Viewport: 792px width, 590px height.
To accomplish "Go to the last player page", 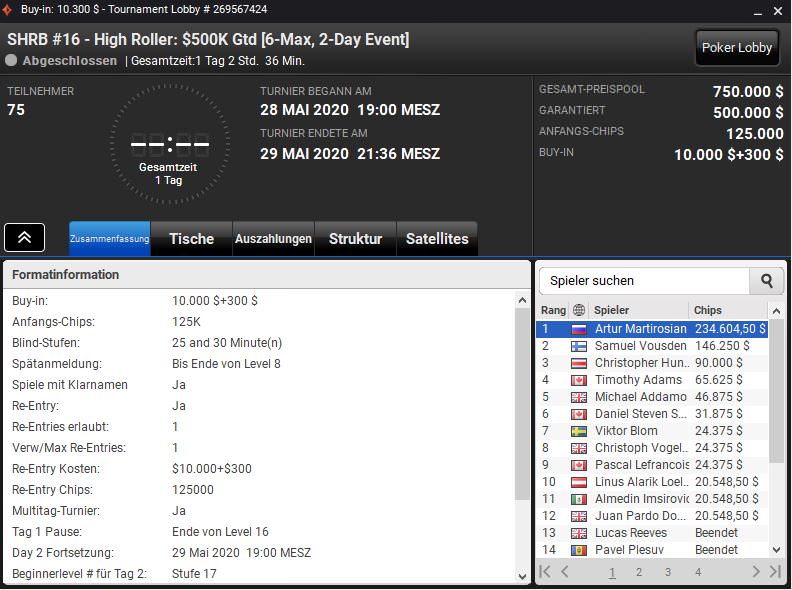I will [x=775, y=571].
